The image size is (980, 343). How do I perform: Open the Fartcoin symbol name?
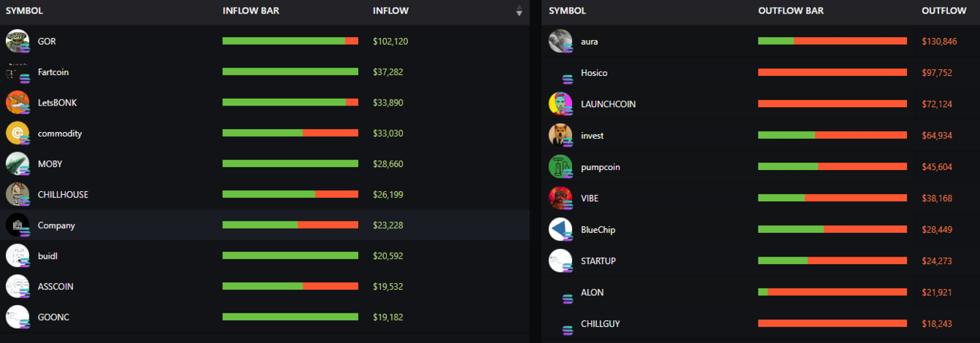click(53, 72)
